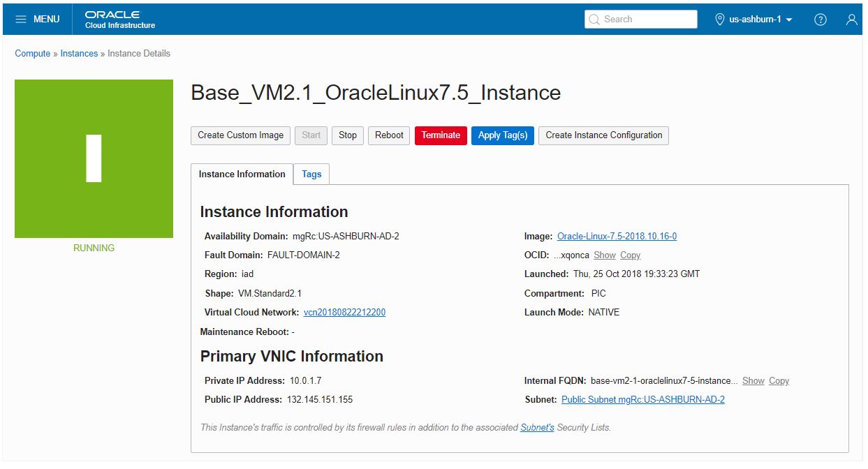Copy the instance OCID
This screenshot has width=868, height=469.
[630, 255]
